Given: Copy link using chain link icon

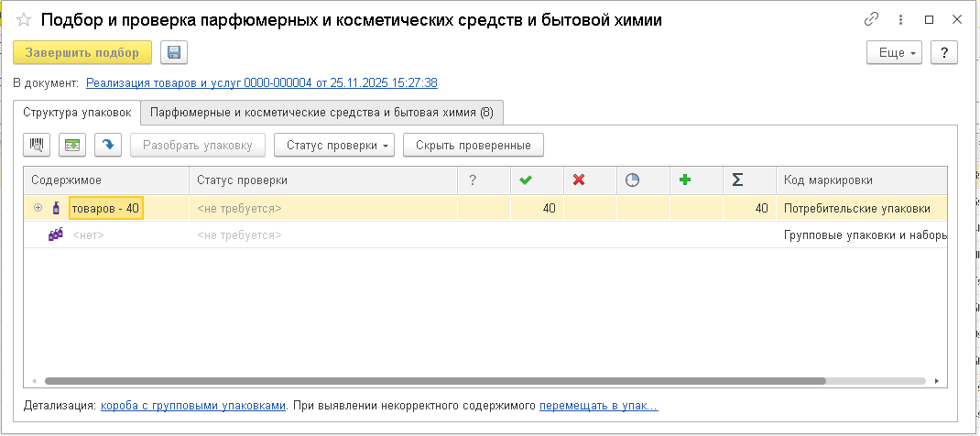Looking at the screenshot, I should (871, 19).
